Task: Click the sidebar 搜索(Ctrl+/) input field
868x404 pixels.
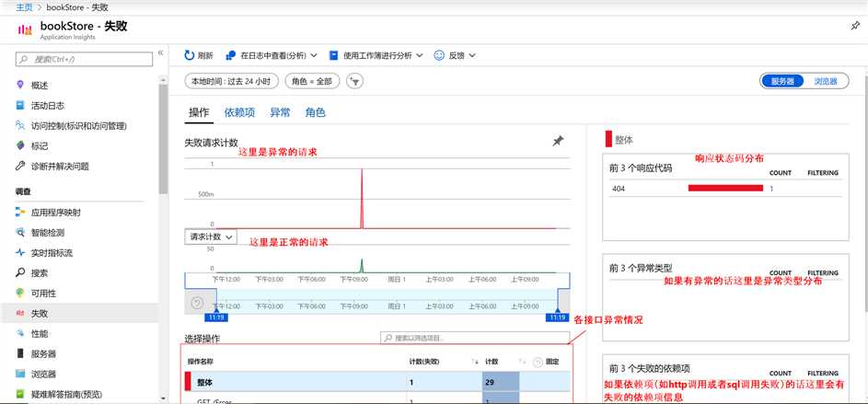Action: (84, 59)
